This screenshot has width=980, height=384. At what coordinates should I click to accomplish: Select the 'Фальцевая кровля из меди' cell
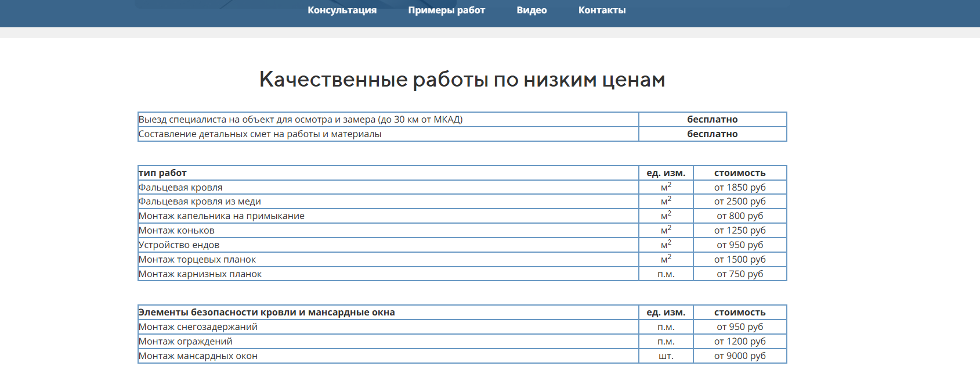tap(388, 201)
